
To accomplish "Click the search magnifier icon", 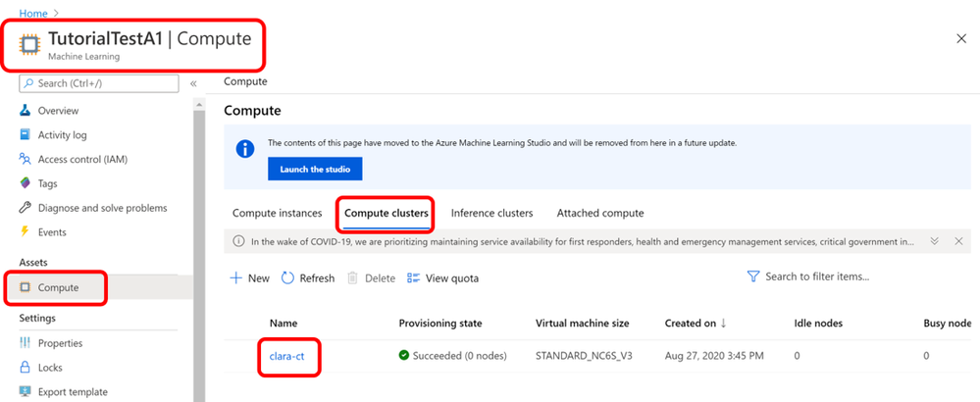I will click(30, 83).
